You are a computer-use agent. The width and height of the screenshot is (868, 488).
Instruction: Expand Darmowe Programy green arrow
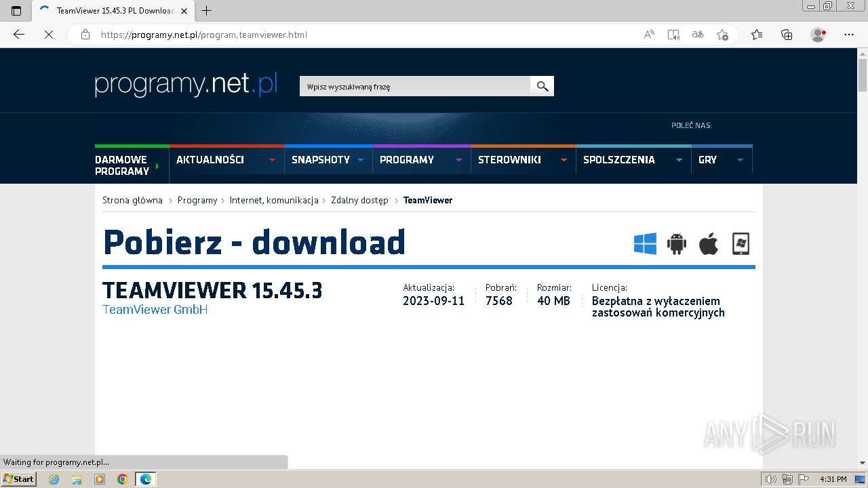(157, 166)
